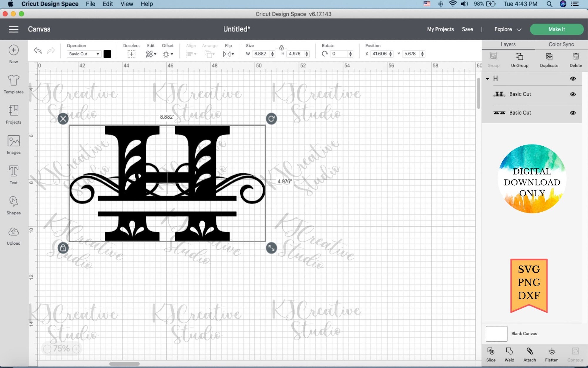Image resolution: width=588 pixels, height=368 pixels.
Task: Click the Rotate angle input field
Action: (x=340, y=54)
